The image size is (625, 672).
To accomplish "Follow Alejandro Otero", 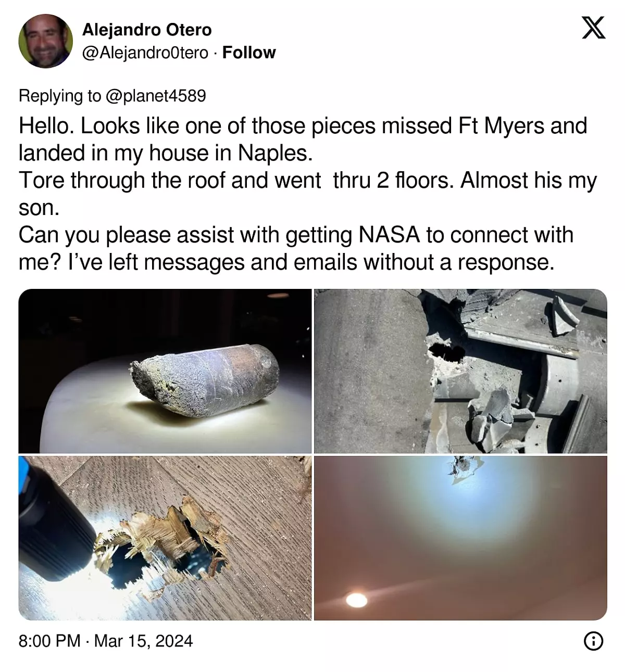I will [x=249, y=53].
